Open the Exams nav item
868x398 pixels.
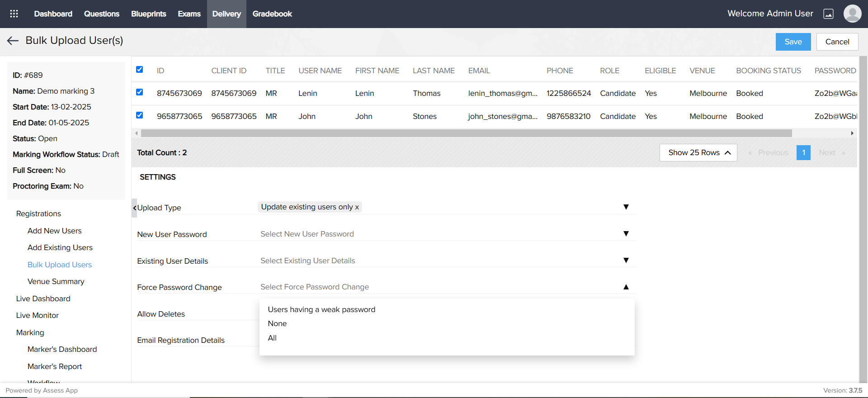click(189, 14)
